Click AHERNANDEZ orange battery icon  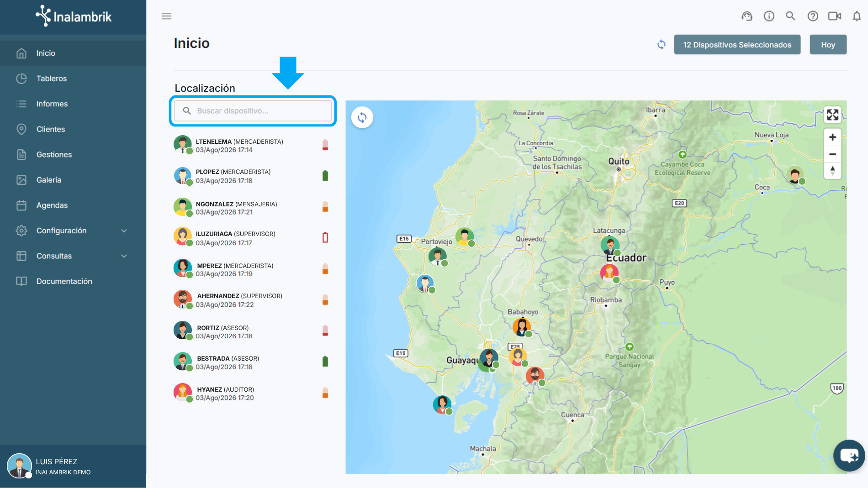tap(325, 300)
